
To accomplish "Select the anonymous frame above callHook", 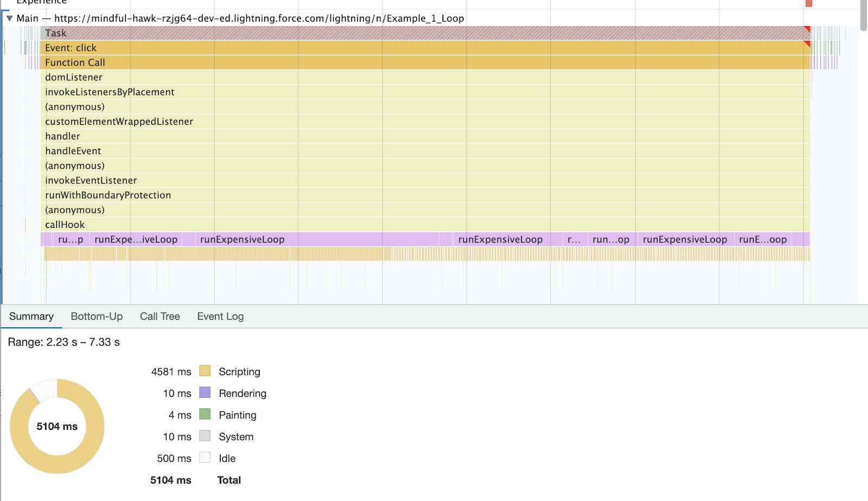I will click(x=425, y=210).
